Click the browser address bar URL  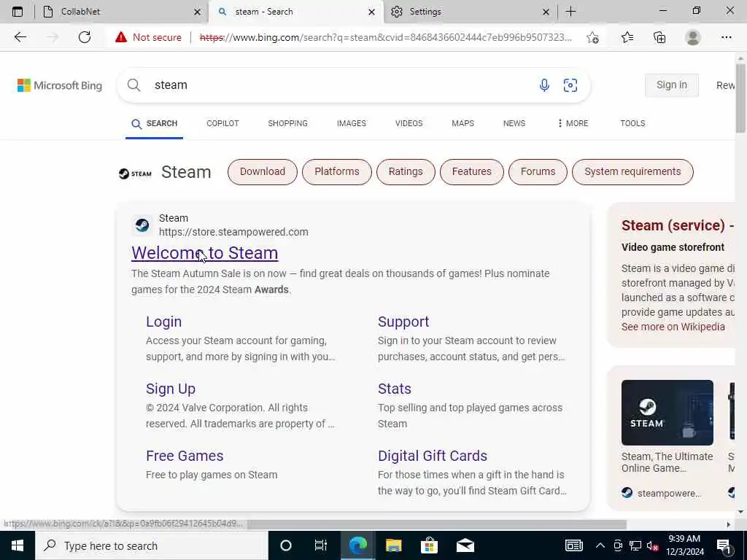pyautogui.click(x=386, y=37)
